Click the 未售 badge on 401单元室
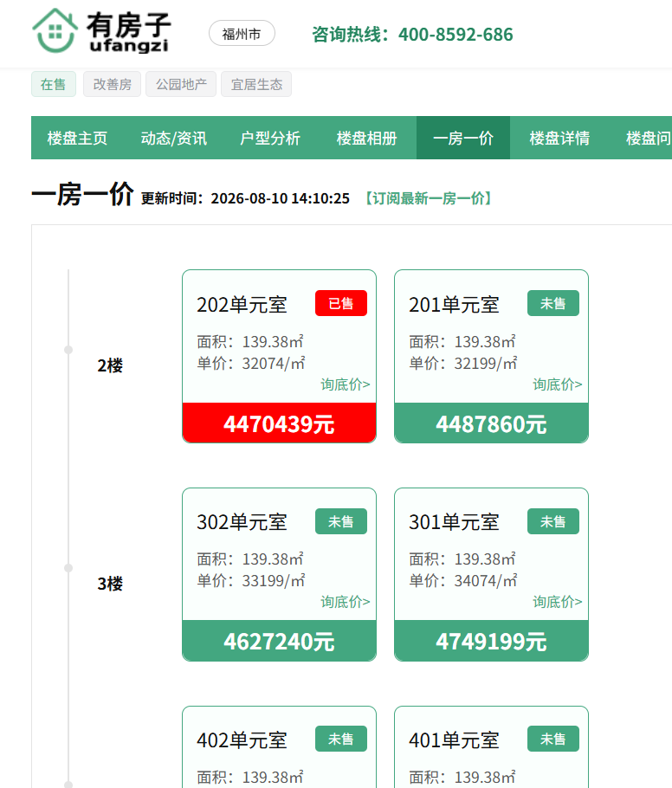 (x=553, y=739)
